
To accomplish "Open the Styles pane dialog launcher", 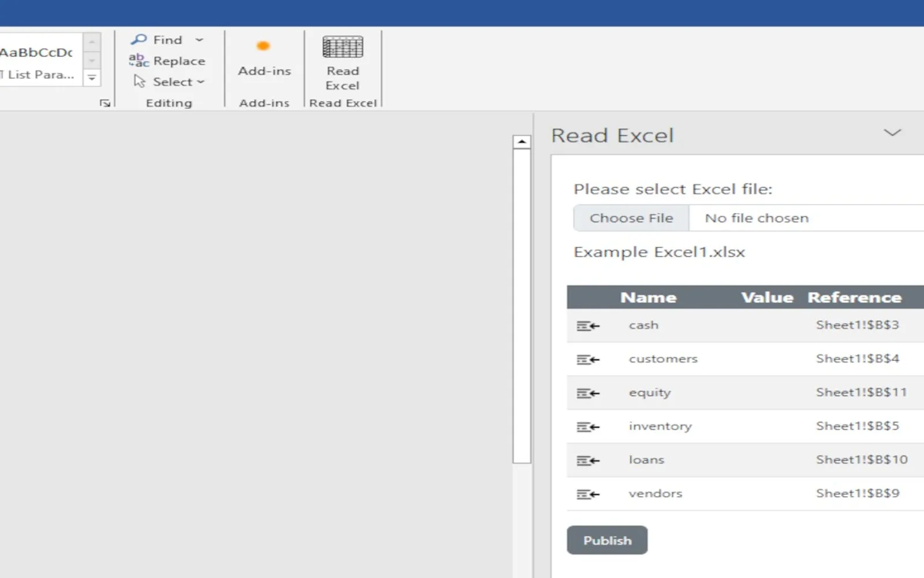I will (105, 103).
